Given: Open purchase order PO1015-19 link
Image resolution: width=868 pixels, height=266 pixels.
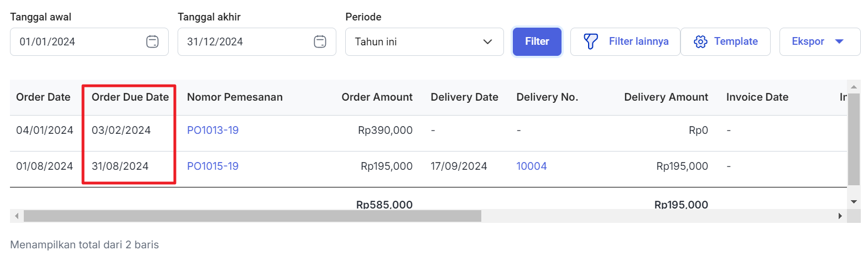Looking at the screenshot, I should tap(213, 166).
